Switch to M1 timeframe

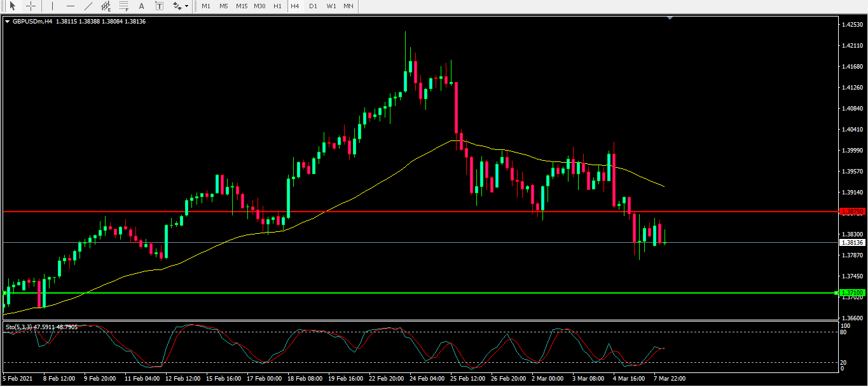point(206,6)
